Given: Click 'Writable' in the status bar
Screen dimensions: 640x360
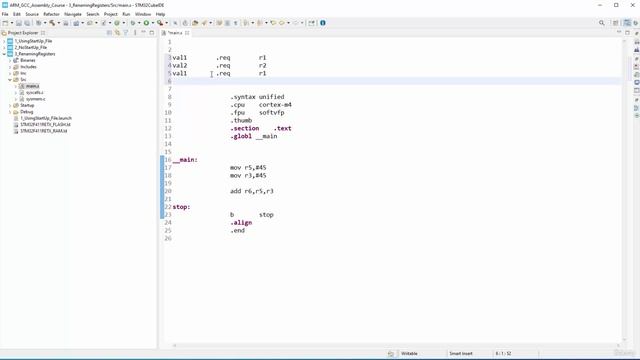Looking at the screenshot, I should pyautogui.click(x=409, y=353).
